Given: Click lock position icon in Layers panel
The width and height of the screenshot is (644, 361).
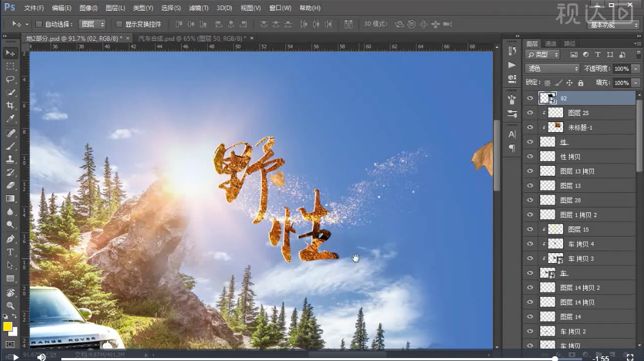Looking at the screenshot, I should [569, 83].
